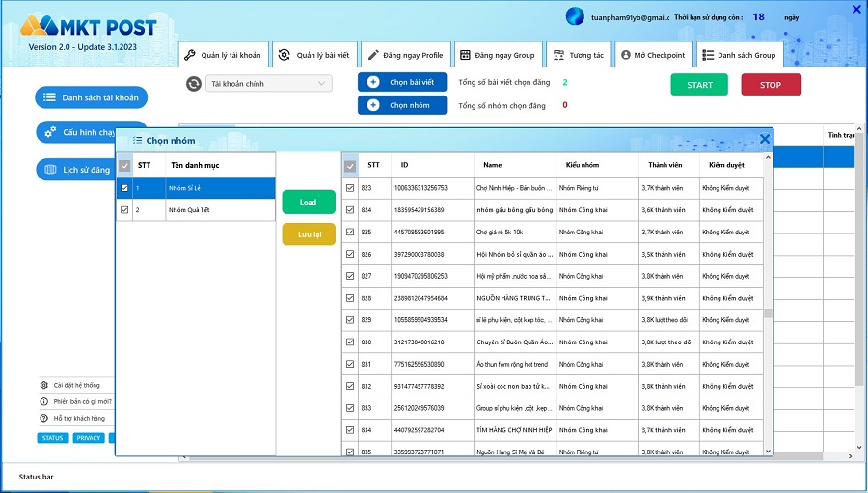
Task: Click the yellow Lưu lại button
Action: (x=309, y=234)
